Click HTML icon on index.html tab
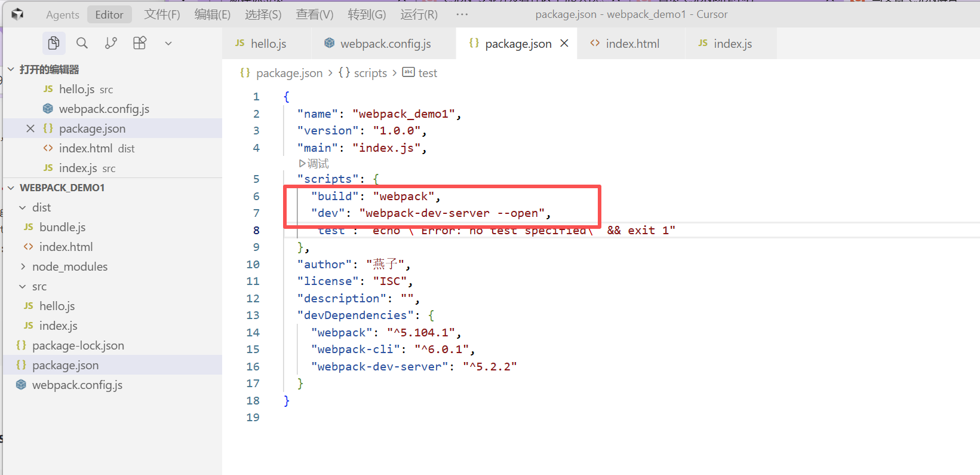 point(595,43)
